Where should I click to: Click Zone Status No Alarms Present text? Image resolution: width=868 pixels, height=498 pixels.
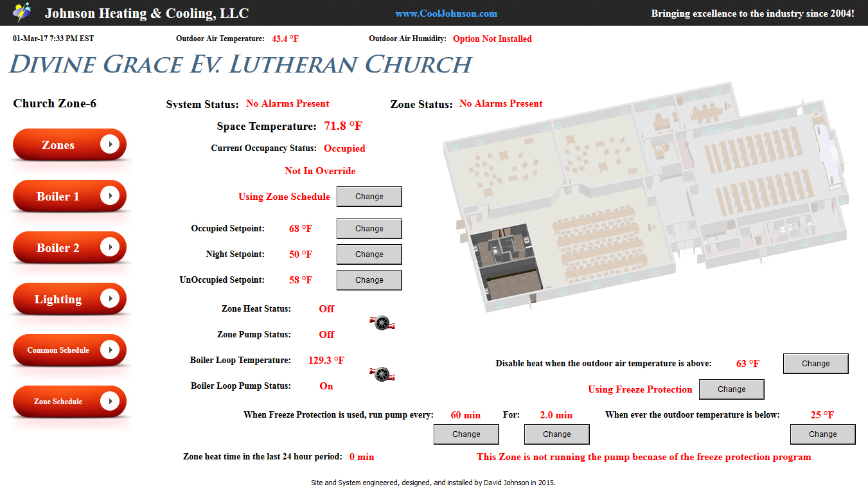tap(501, 103)
